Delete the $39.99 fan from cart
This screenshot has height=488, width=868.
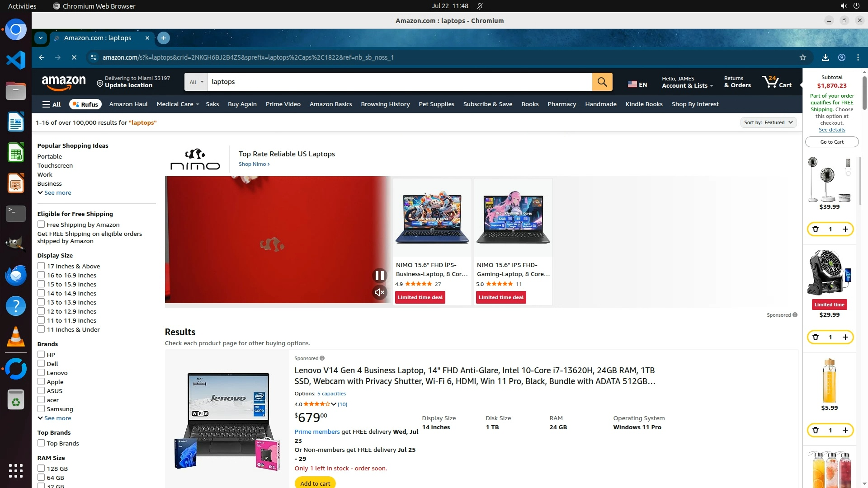[x=816, y=229]
